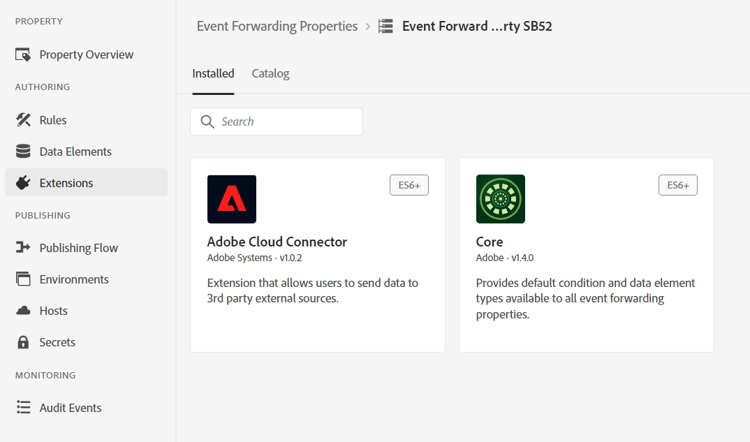
Task: Click the Publishing Flow icon
Action: pyautogui.click(x=23, y=247)
